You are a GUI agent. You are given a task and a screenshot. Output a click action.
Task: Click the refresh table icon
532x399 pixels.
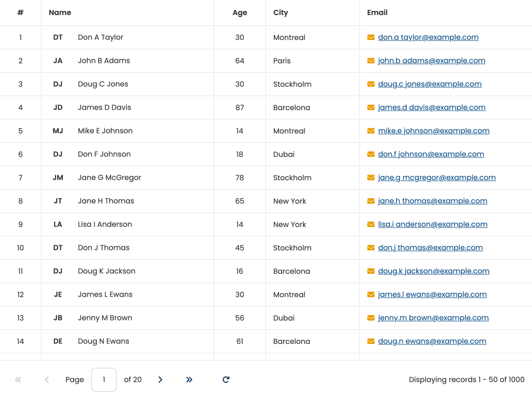[226, 380]
